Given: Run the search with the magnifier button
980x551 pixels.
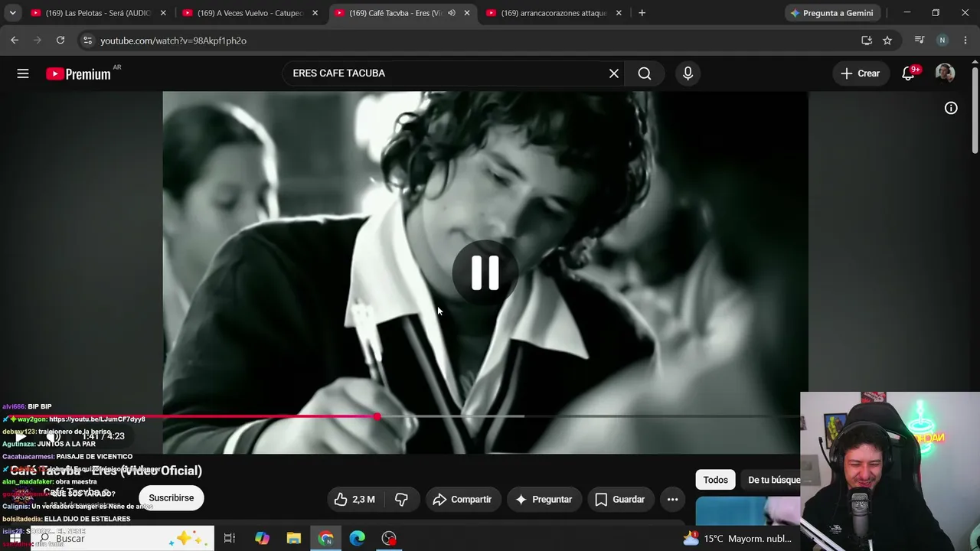Looking at the screenshot, I should coord(645,73).
